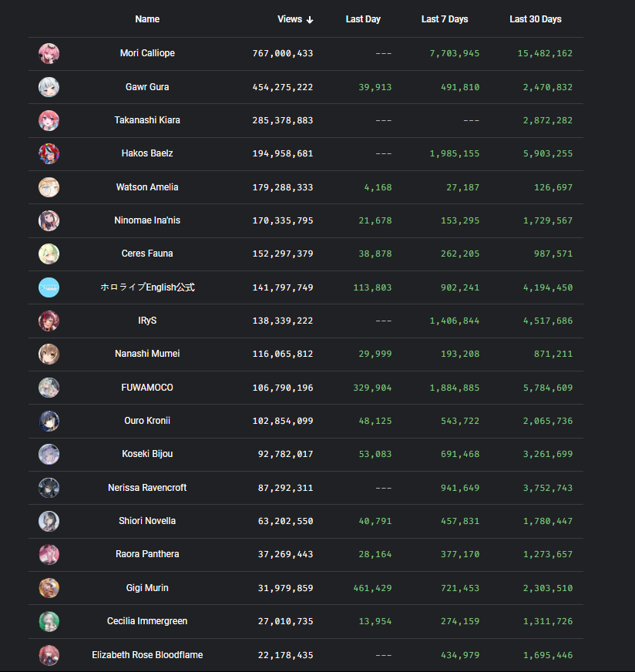The height and width of the screenshot is (672, 635).
Task: Sort by Last Day column header
Action: coord(363,19)
